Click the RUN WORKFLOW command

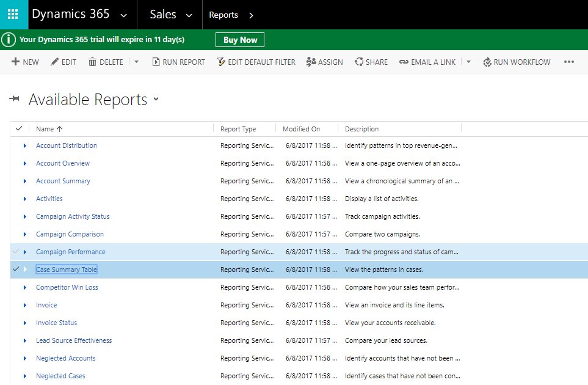[x=517, y=62]
